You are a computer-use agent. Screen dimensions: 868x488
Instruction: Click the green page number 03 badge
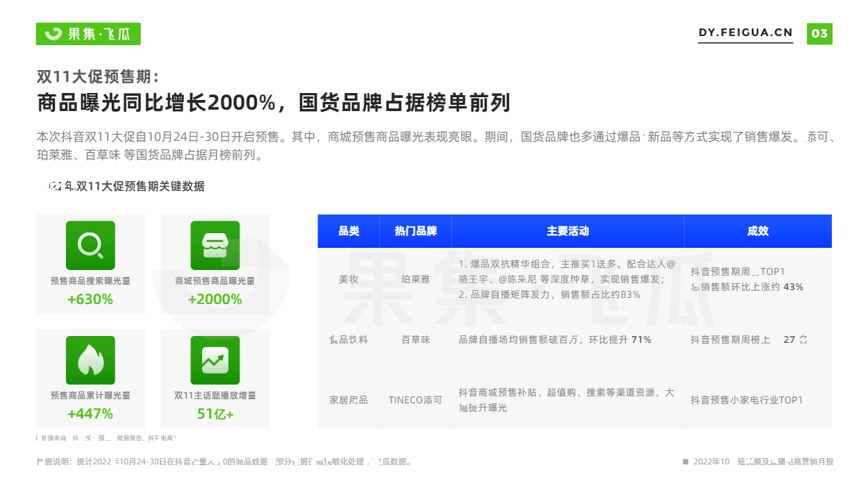tap(819, 33)
